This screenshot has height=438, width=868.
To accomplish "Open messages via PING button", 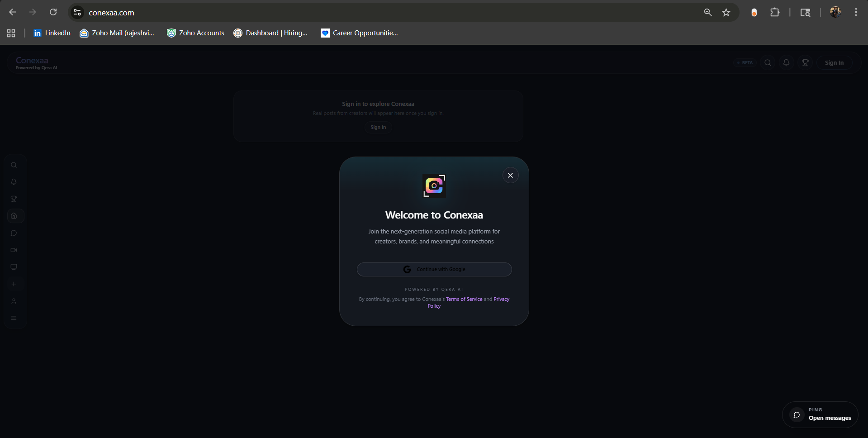I will [x=820, y=414].
